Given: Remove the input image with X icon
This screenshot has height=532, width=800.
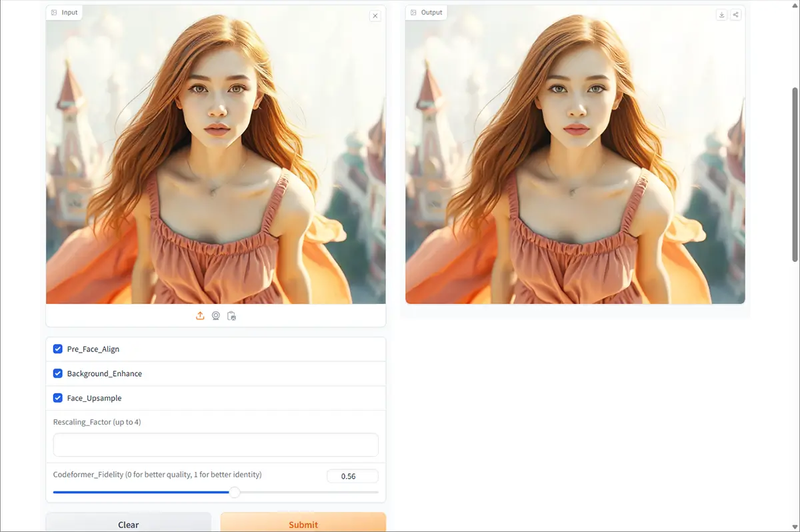Looking at the screenshot, I should pos(375,16).
